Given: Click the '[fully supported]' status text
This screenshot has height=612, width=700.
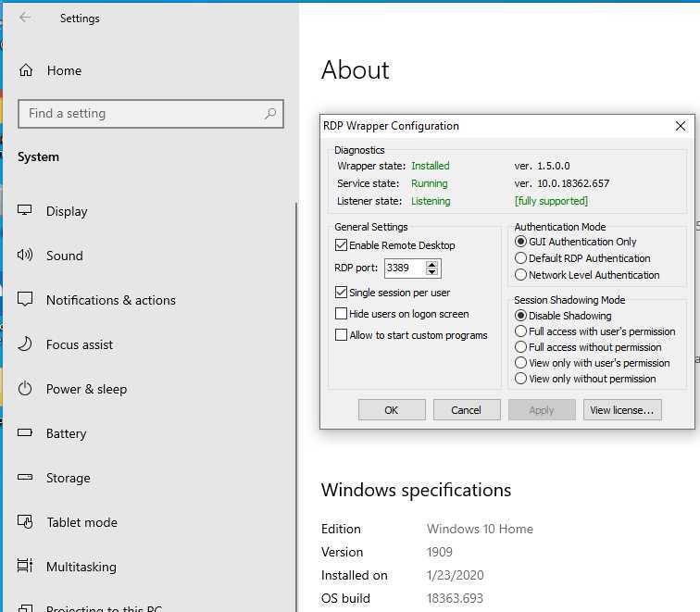Looking at the screenshot, I should point(551,201).
